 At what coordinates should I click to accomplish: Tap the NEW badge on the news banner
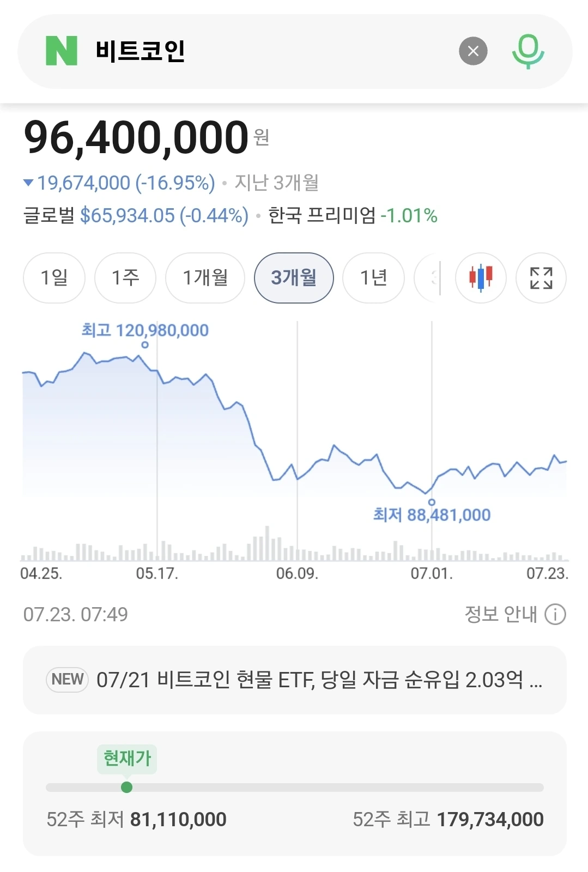pos(68,680)
